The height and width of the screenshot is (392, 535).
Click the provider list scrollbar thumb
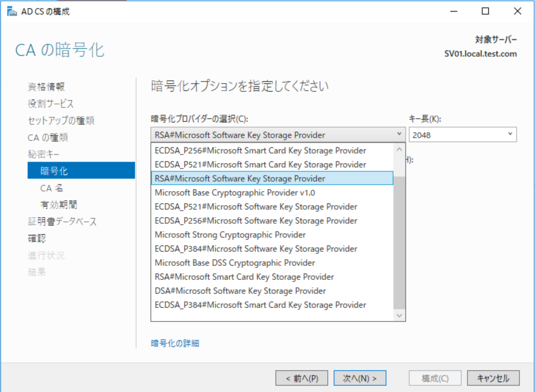399,243
